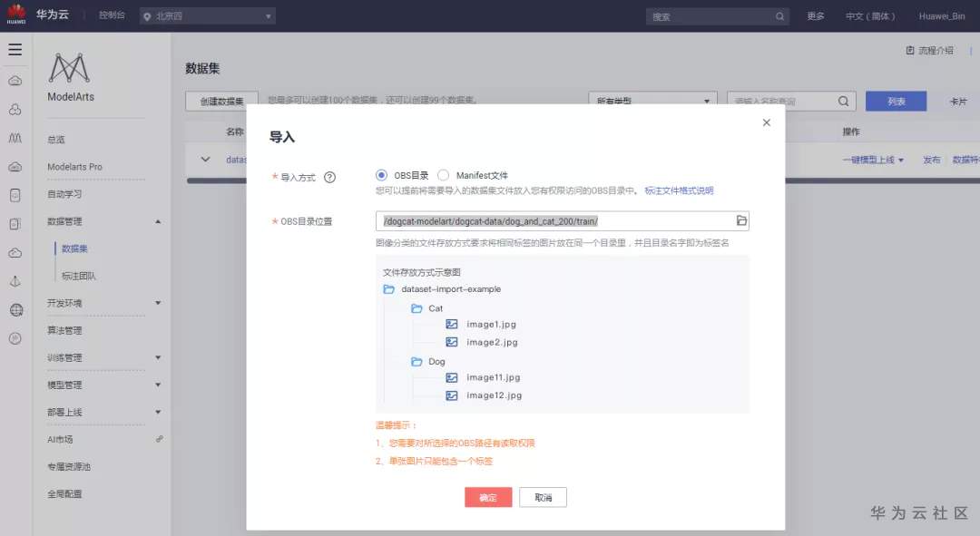Open the Huawei_Bin account menu
This screenshot has height=536, width=980.
coord(942,16)
